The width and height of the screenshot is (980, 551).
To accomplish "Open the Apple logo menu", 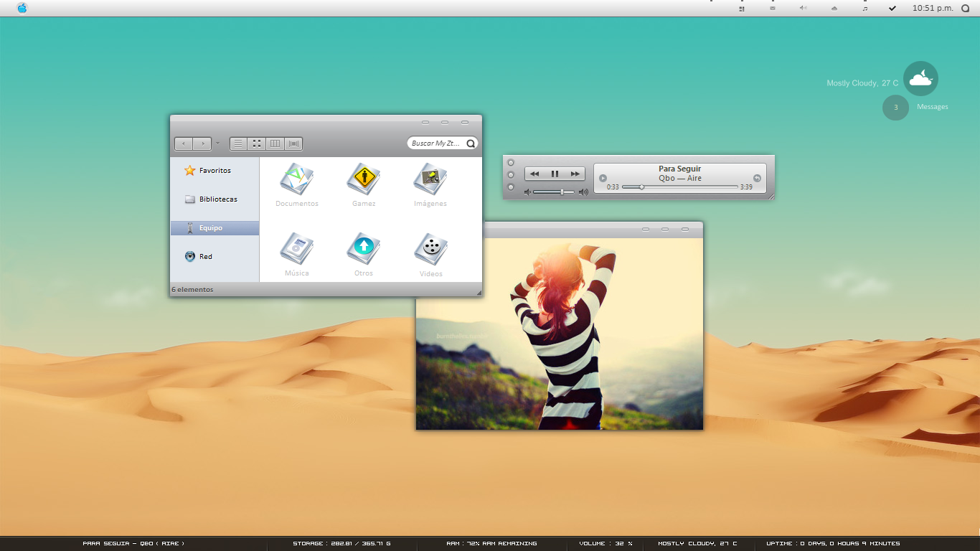I will (x=22, y=8).
